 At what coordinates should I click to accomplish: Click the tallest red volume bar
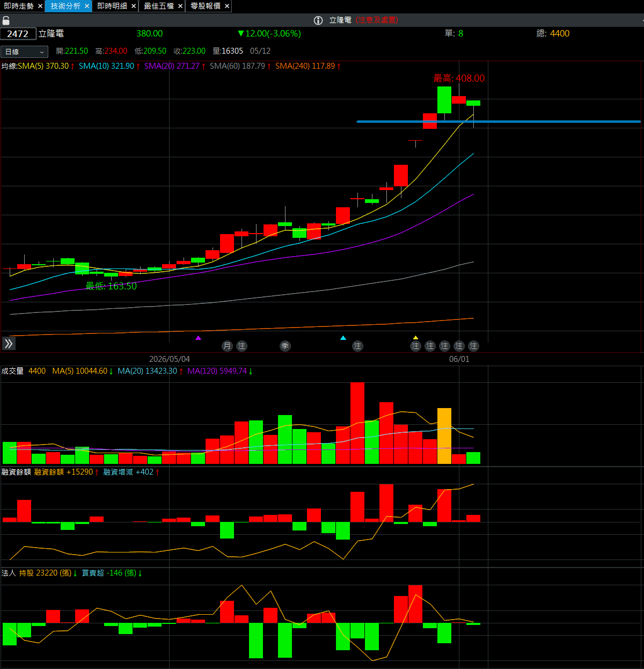357,423
